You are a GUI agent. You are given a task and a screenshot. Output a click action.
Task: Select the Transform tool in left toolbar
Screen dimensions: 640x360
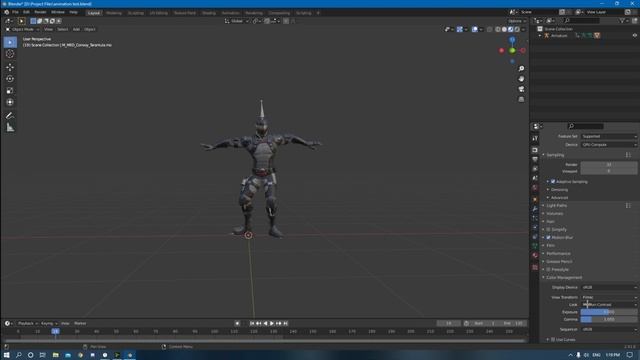pyautogui.click(x=10, y=102)
